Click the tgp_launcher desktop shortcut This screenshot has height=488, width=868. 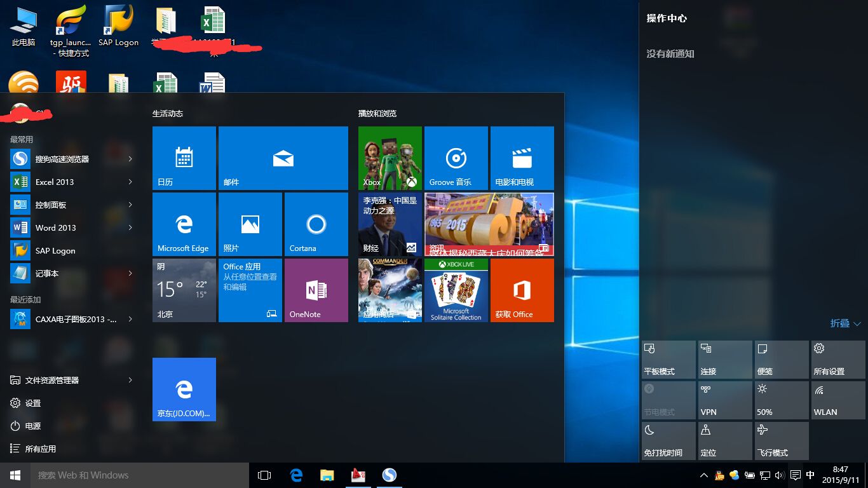point(71,32)
